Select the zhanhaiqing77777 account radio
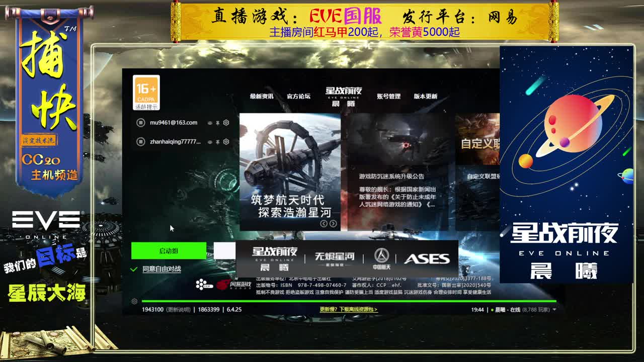Viewport: 644px width, 362px height. point(140,142)
